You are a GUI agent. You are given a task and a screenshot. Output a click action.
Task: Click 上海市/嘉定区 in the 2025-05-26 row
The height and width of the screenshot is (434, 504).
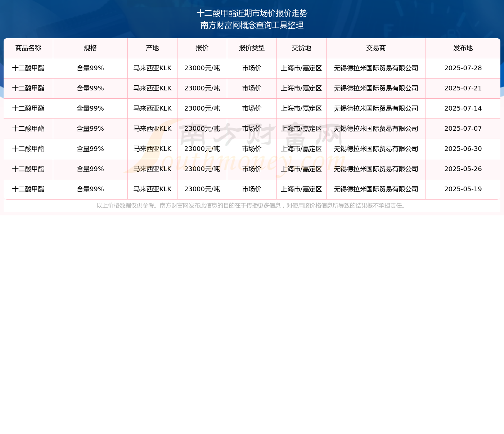pyautogui.click(x=301, y=169)
